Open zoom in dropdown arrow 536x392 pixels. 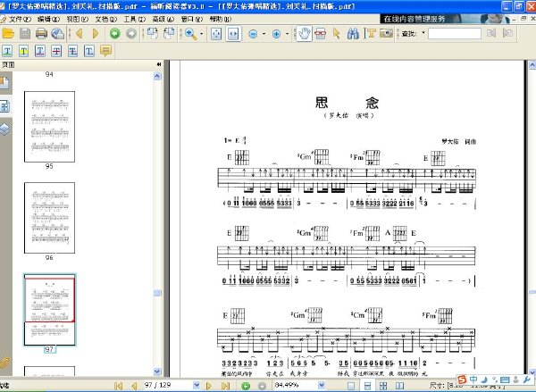(287, 34)
